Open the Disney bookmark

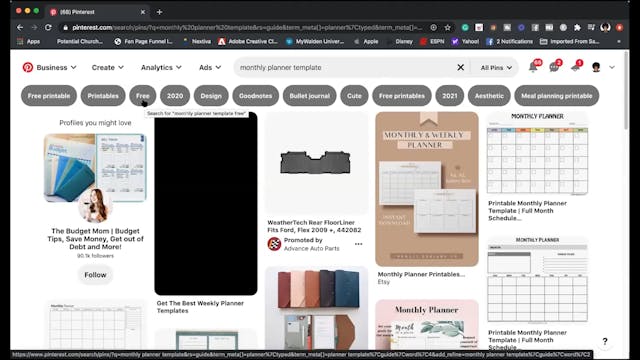click(400, 41)
